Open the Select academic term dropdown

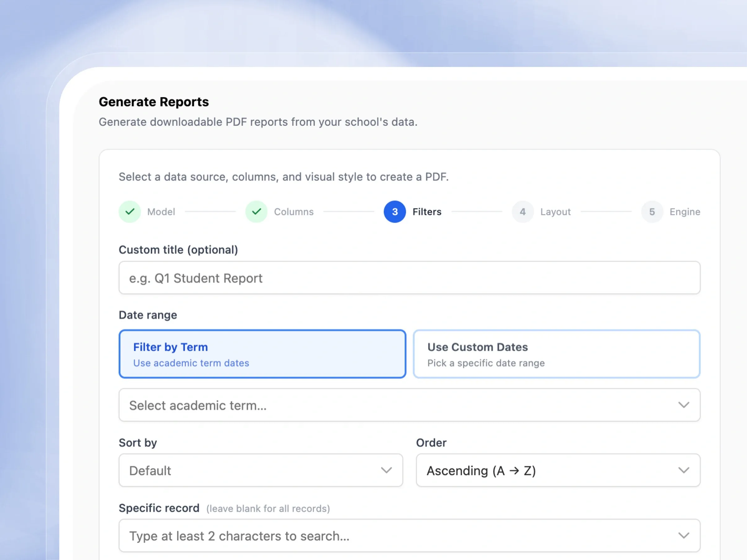click(409, 405)
